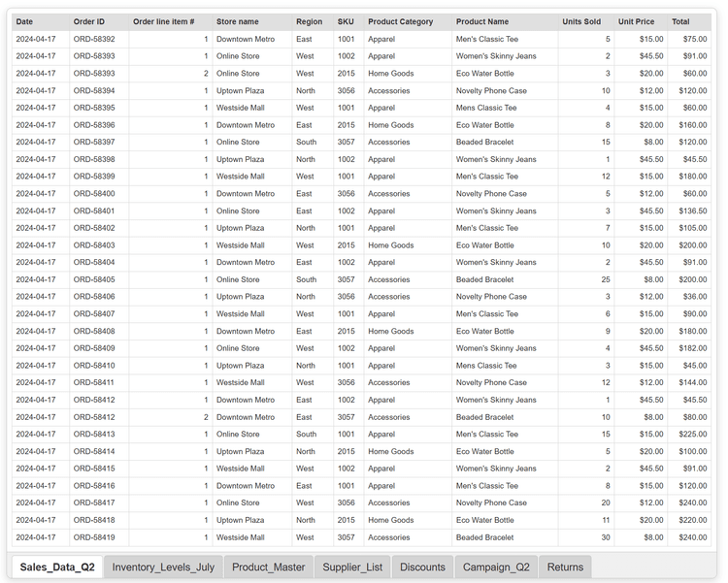The image size is (728, 583).
Task: Click Units Sold 25 in ORD-58405 row
Action: (586, 279)
